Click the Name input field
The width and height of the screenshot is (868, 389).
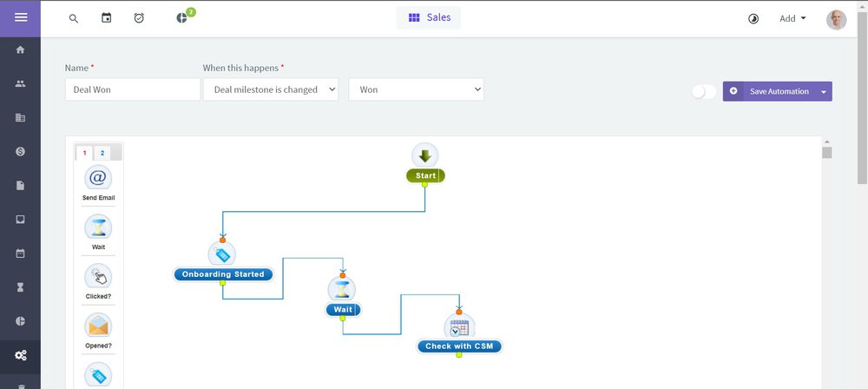[x=133, y=89]
